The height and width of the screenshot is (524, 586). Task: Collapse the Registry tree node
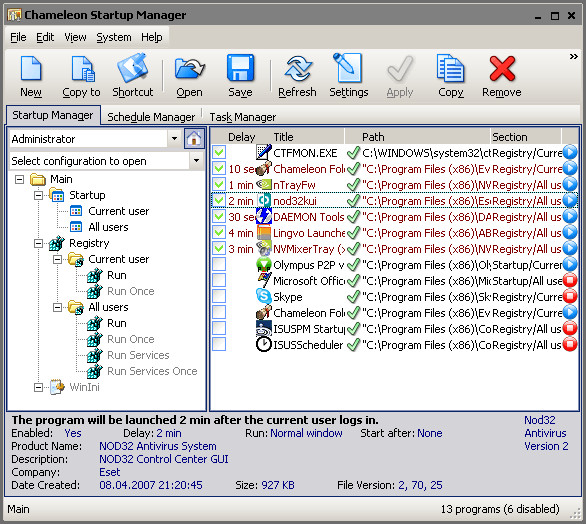(38, 243)
